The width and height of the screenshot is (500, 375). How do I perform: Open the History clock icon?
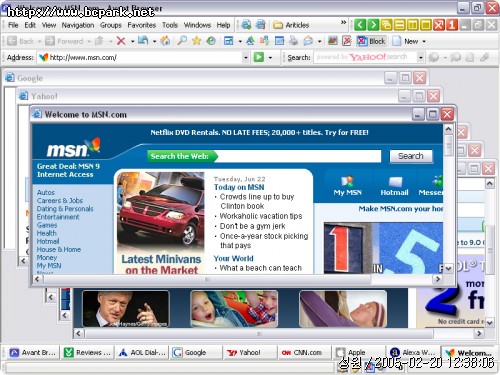click(211, 41)
